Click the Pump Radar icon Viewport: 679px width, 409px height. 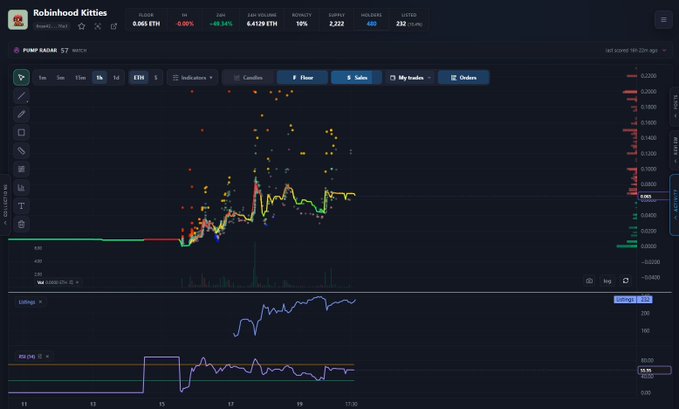tap(16, 50)
